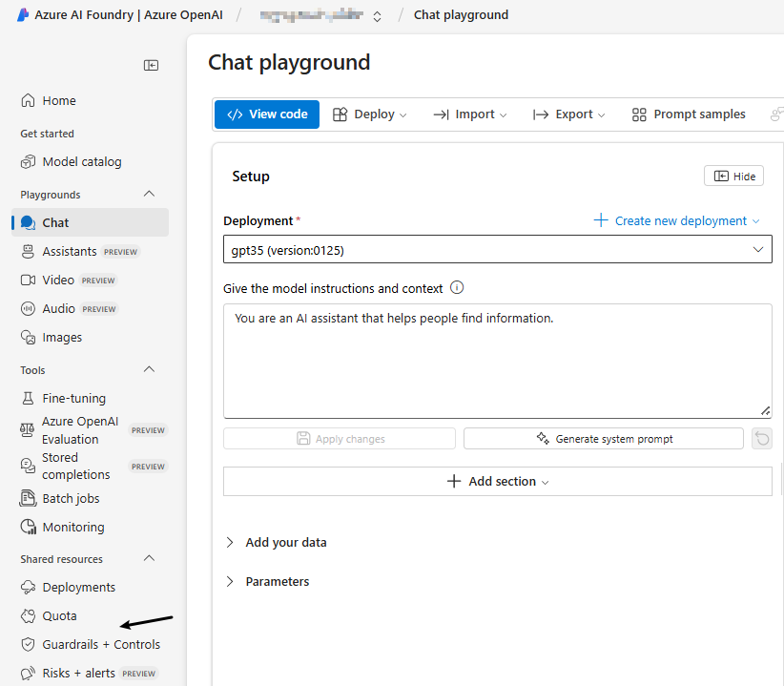Click the Deploy toolbar icon
784x686 pixels.
[340, 114]
